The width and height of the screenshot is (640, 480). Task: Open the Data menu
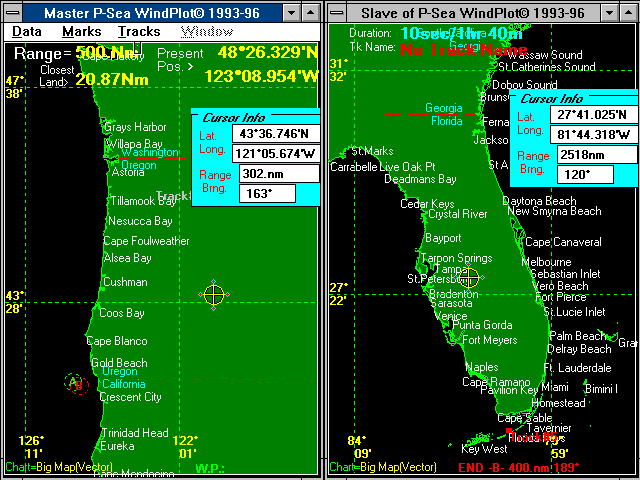(x=27, y=31)
